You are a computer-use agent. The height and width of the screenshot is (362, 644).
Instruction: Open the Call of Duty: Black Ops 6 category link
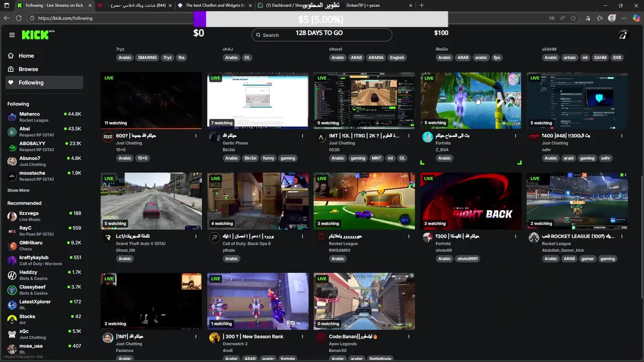pyautogui.click(x=247, y=244)
